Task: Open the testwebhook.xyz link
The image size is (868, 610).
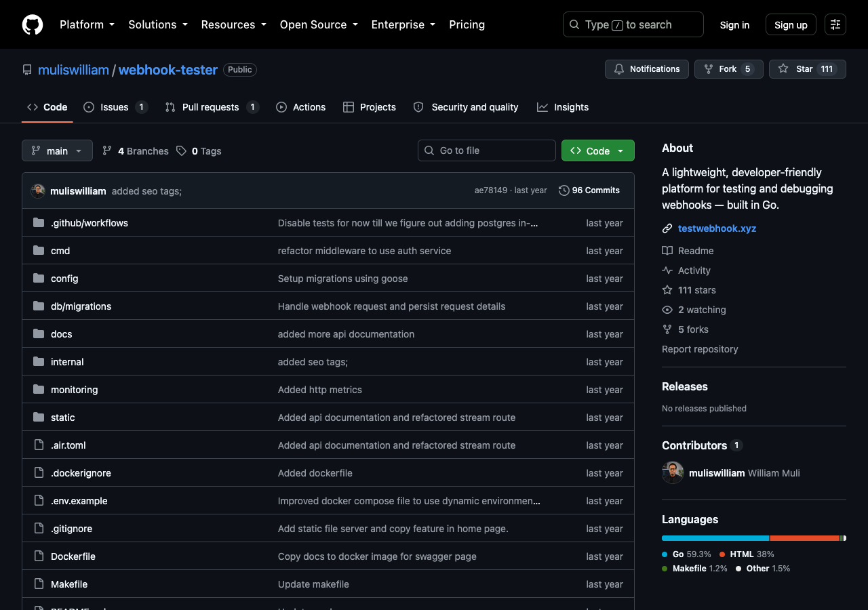Action: click(x=717, y=228)
